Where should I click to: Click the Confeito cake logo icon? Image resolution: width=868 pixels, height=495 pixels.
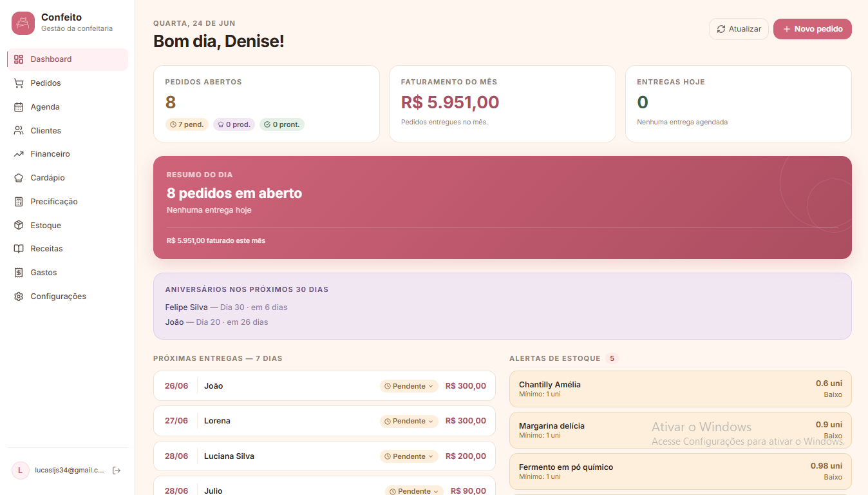23,23
